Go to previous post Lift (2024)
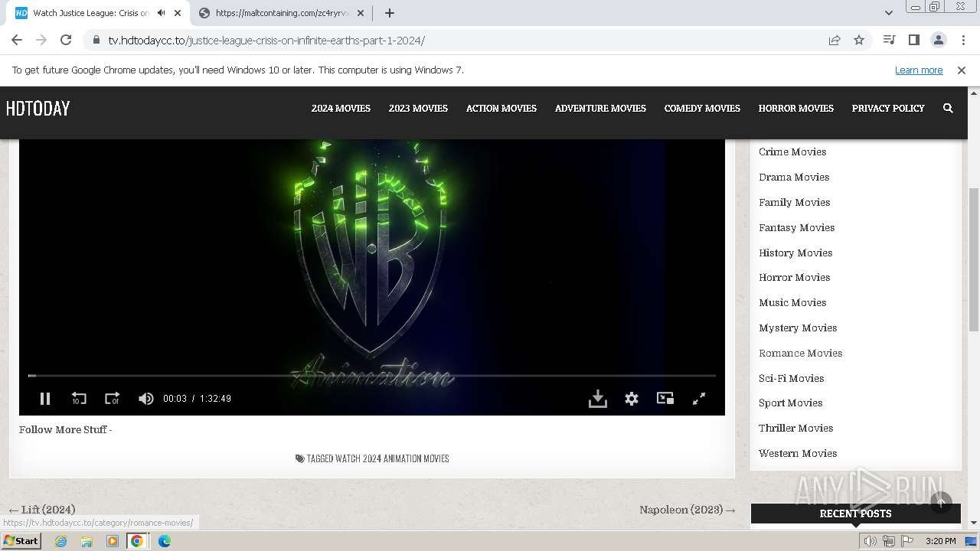Viewport: 980px width, 551px height. click(x=42, y=510)
